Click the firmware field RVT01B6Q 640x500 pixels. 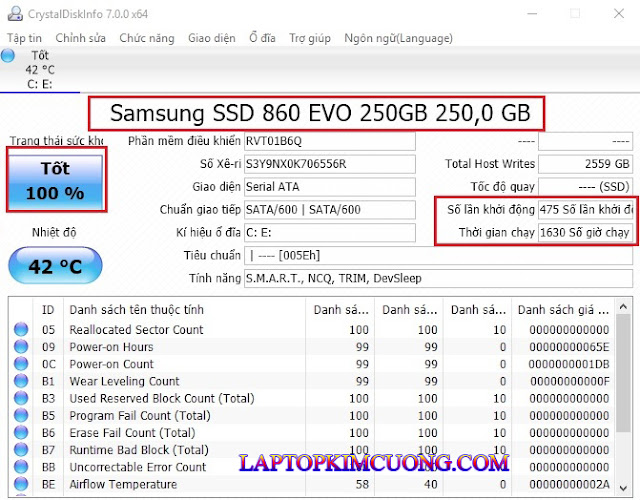pyautogui.click(x=330, y=141)
